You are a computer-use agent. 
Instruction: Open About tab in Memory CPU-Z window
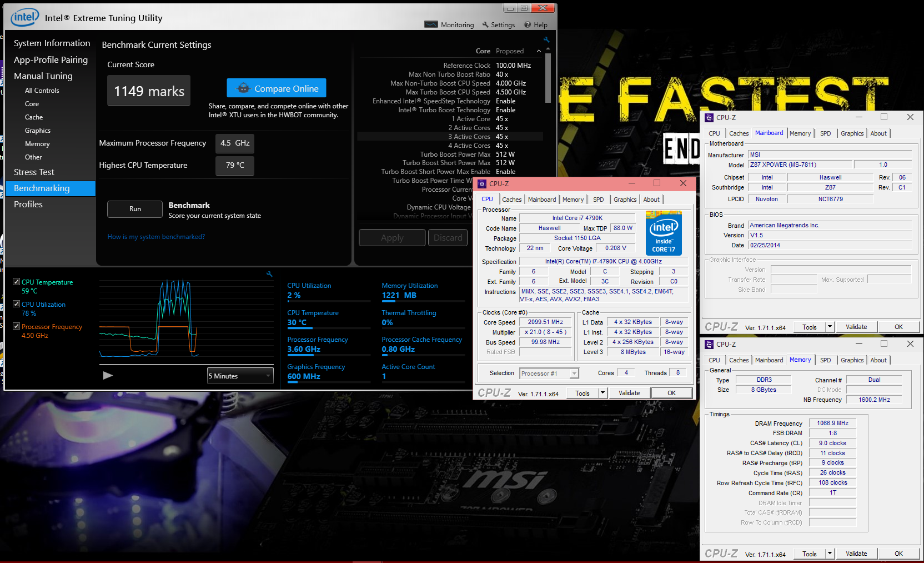coord(878,360)
